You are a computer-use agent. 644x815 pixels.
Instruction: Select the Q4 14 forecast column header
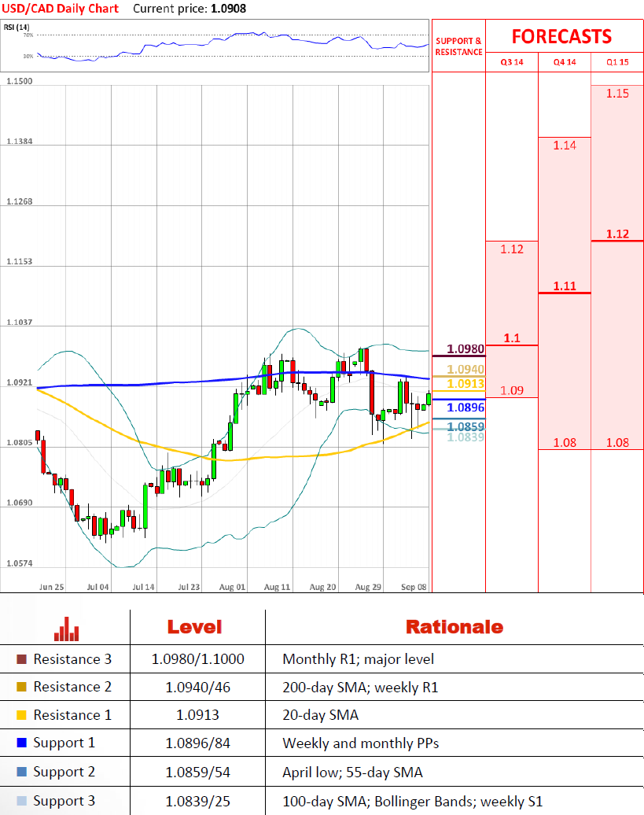click(x=565, y=62)
